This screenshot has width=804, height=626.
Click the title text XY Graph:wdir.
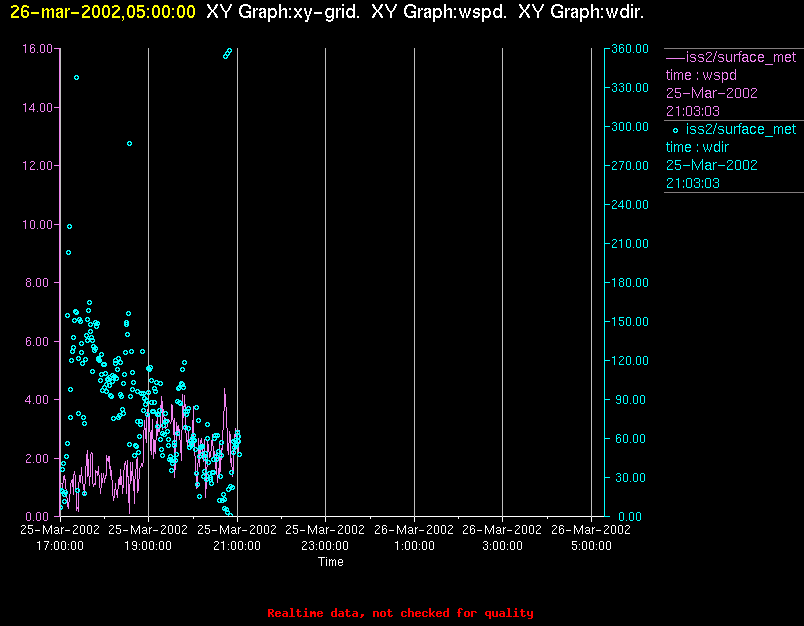(581, 12)
